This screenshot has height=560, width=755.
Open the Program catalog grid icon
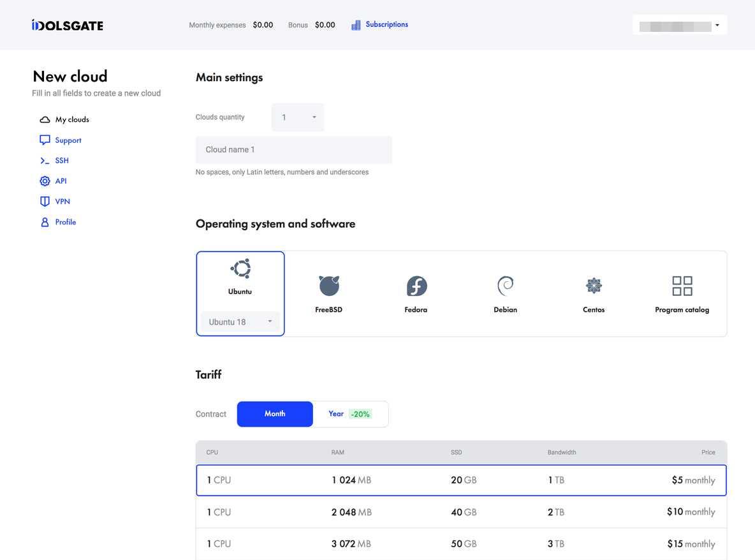point(682,286)
